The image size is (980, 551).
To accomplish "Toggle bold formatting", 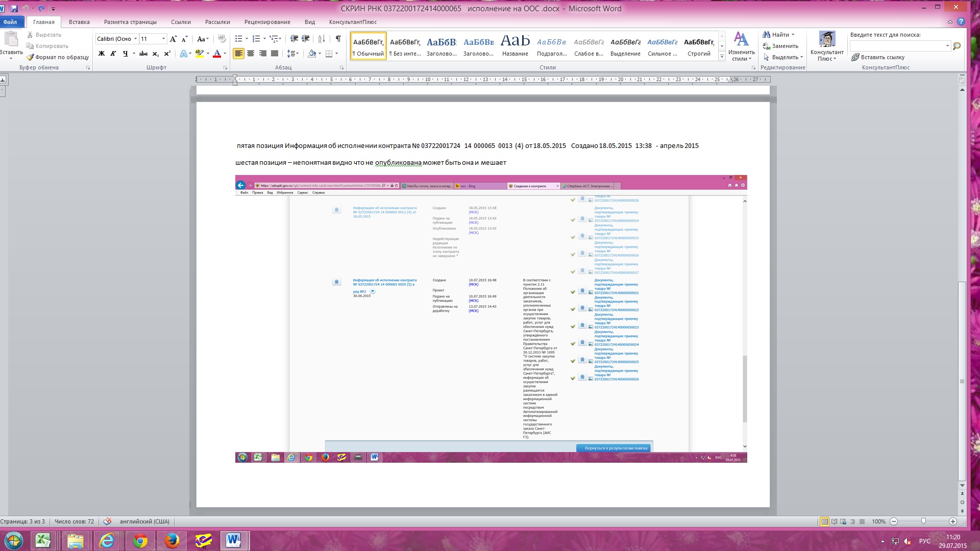I will [102, 54].
